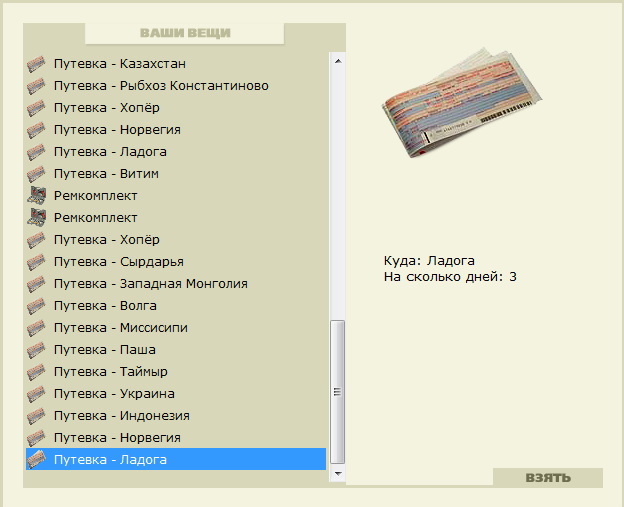Click the ticket icon beside Путевка - Сырдарья
624x507 pixels.
(36, 262)
